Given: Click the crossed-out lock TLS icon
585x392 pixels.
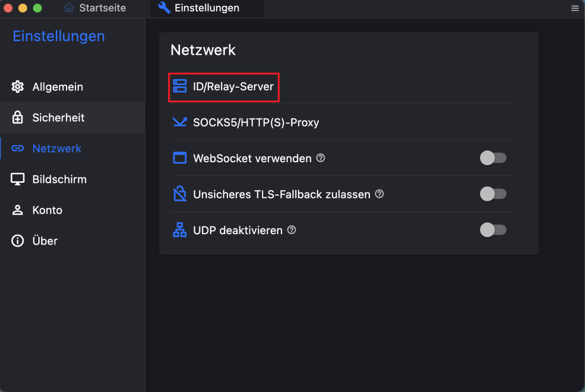Looking at the screenshot, I should 179,194.
